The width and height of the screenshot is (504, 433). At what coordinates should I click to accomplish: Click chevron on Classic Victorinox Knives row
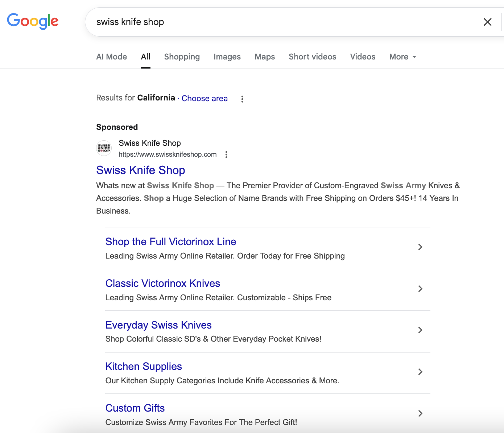tap(420, 289)
